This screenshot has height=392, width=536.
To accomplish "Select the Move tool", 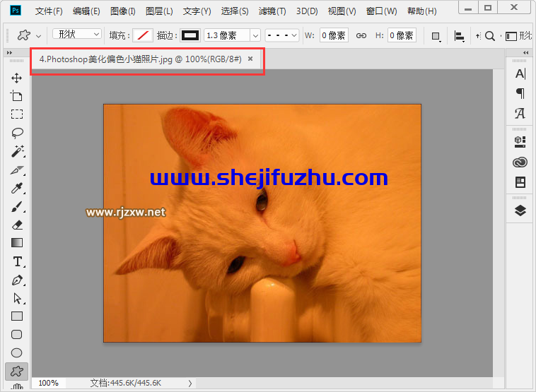I will [16, 78].
